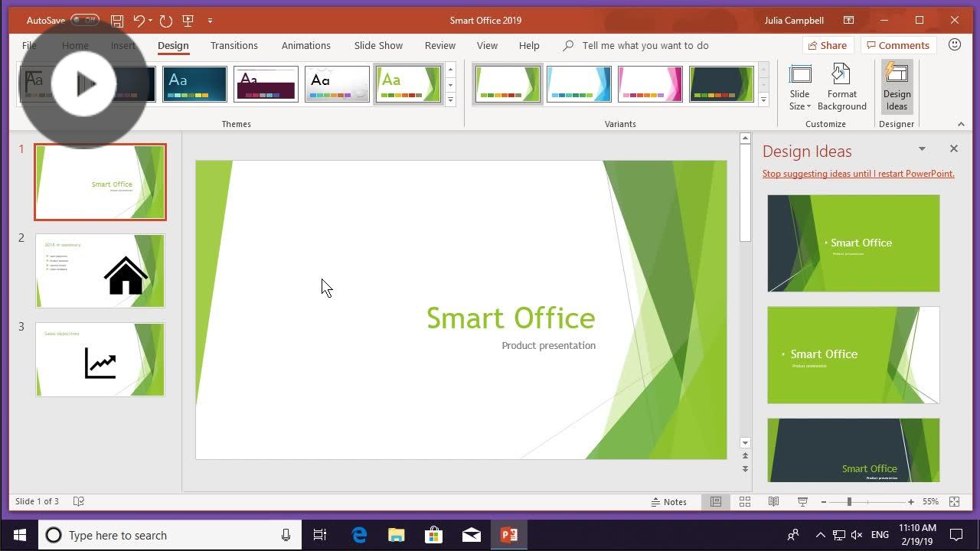Switch to Slide Sorter view
This screenshot has height=551, width=980.
point(744,502)
